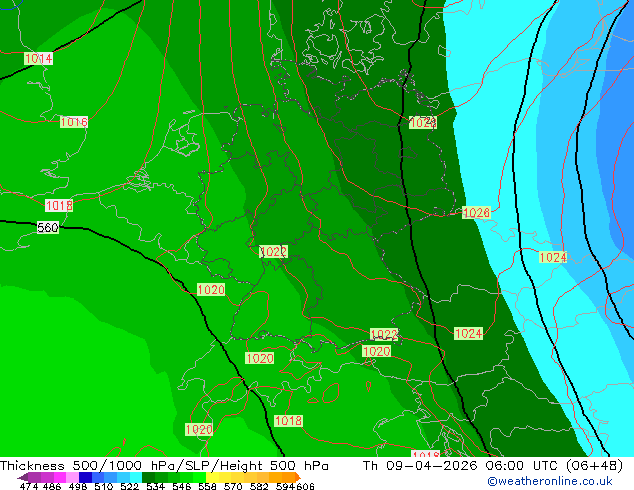Click the 1024 label in the cyan area
The height and width of the screenshot is (490, 634).
click(x=553, y=257)
